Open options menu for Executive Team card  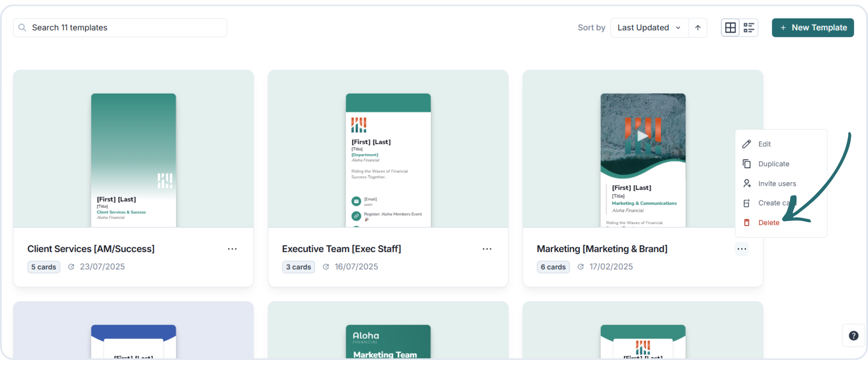(487, 249)
